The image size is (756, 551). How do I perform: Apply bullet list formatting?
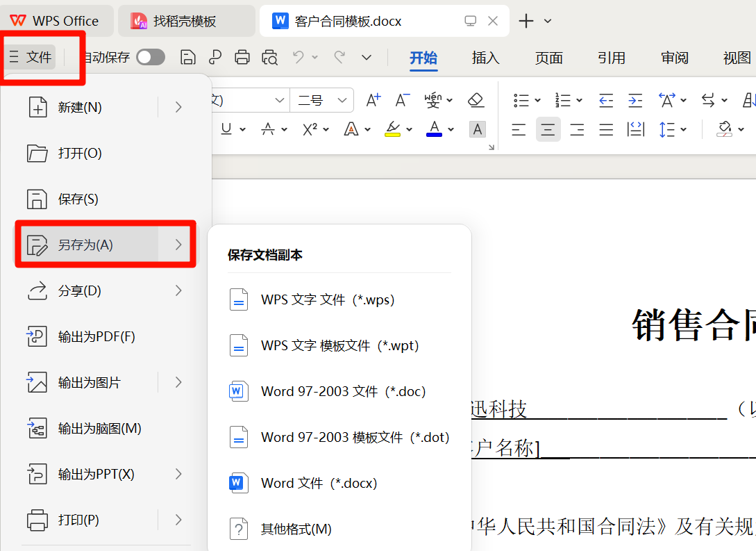pos(522,99)
